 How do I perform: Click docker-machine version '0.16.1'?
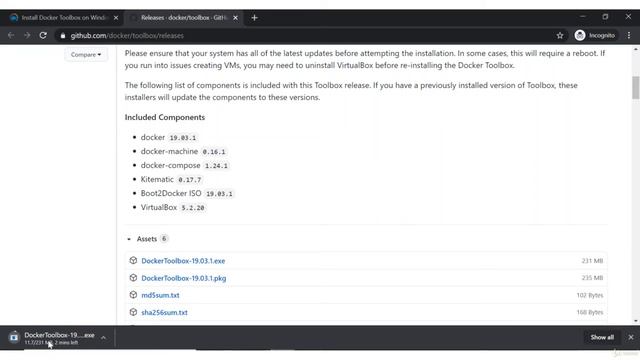214,151
